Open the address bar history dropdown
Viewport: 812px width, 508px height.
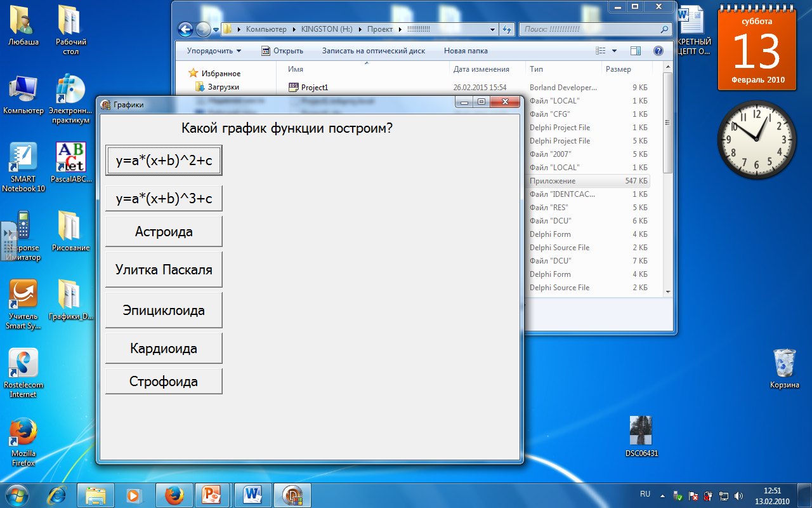[x=494, y=29]
